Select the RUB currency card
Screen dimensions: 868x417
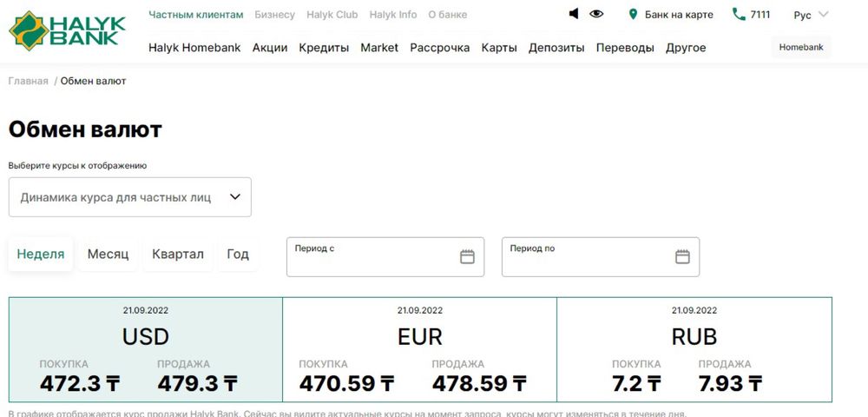pos(694,349)
